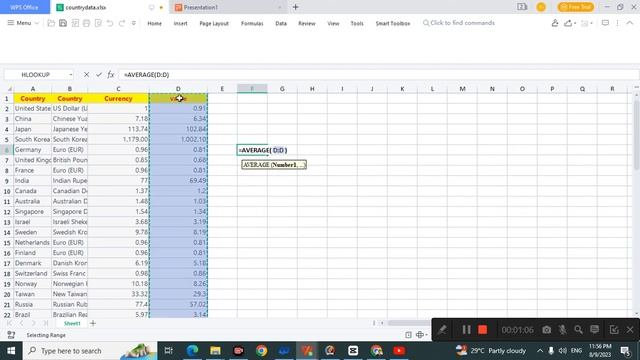Open the View ribbon tab
640x360 pixels.
tap(333, 23)
